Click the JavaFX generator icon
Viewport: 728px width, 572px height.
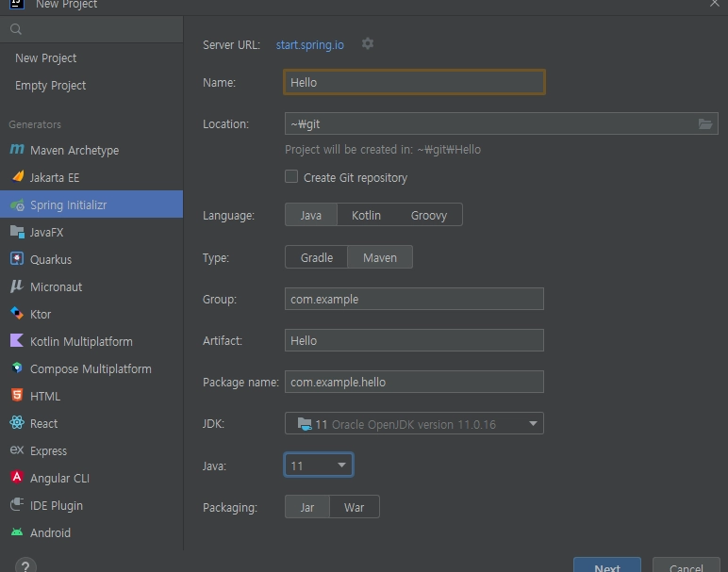(16, 232)
